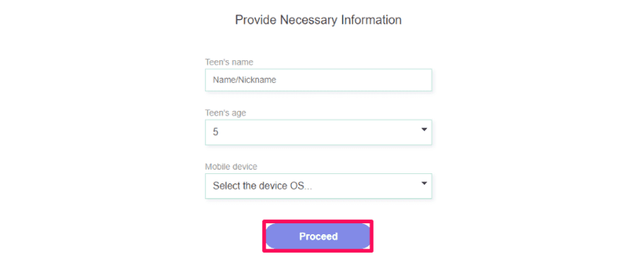This screenshot has height=265, width=644.
Task: Click the caret beside Select the device OS
Action: coord(424,184)
